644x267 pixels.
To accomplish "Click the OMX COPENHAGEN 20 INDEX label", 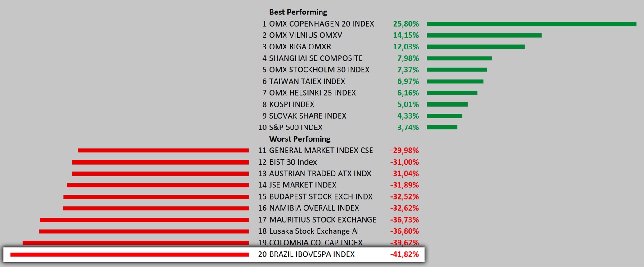I will pyautogui.click(x=321, y=24).
